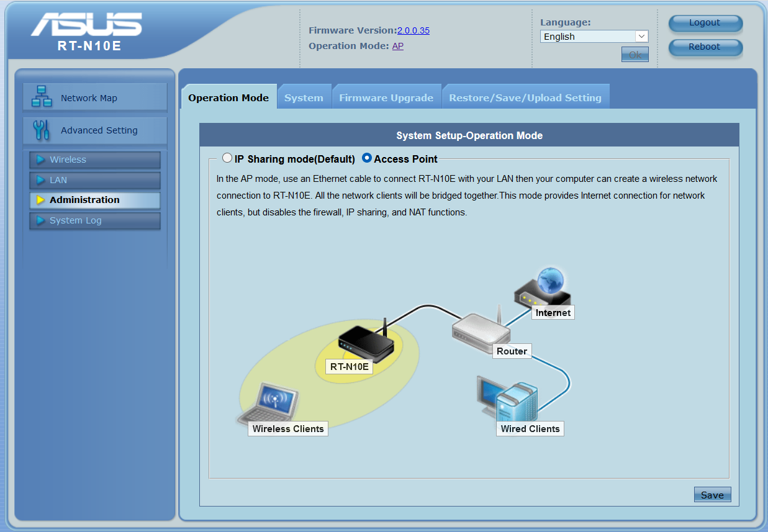This screenshot has width=768, height=532.
Task: Open the Administration section
Action: click(x=95, y=200)
